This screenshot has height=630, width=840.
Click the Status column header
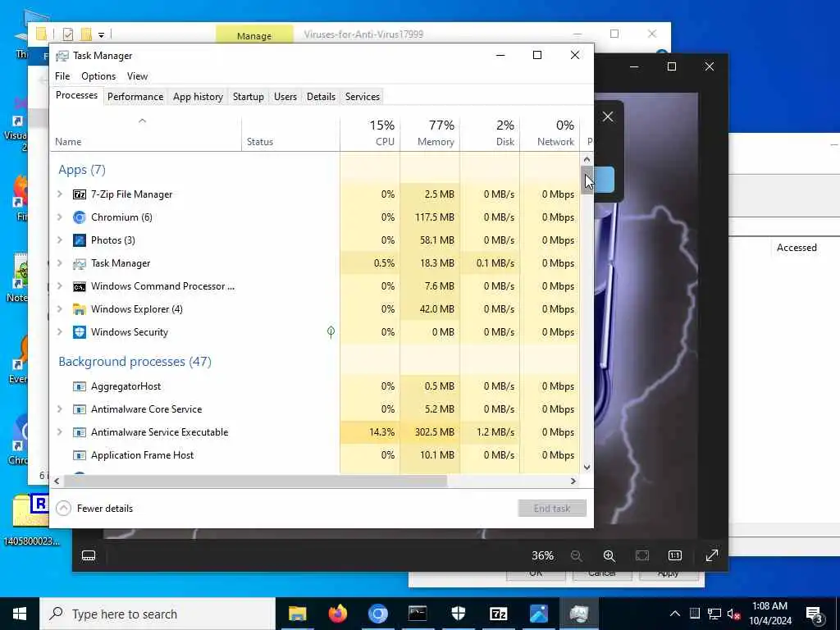(x=291, y=133)
